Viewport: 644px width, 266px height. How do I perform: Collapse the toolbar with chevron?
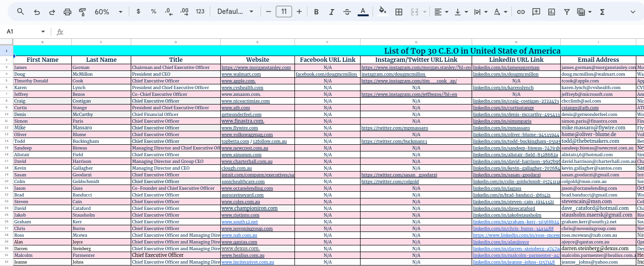[x=633, y=12]
